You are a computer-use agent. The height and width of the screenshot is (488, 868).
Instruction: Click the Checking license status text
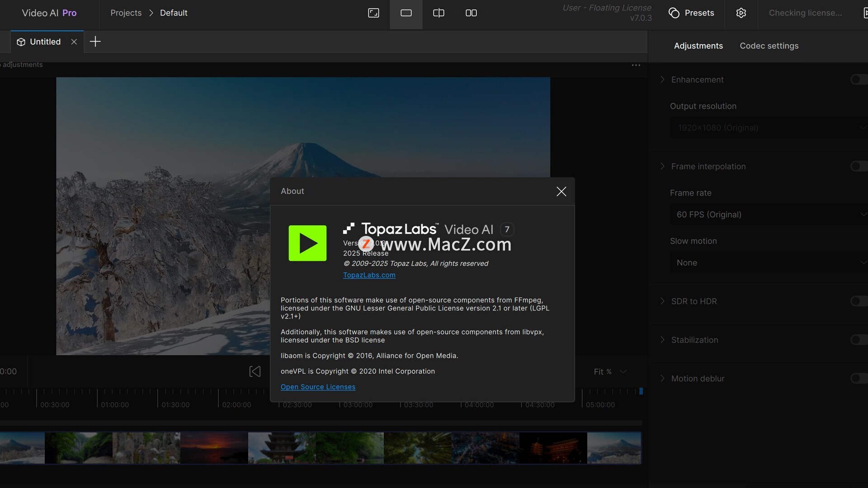(x=805, y=13)
